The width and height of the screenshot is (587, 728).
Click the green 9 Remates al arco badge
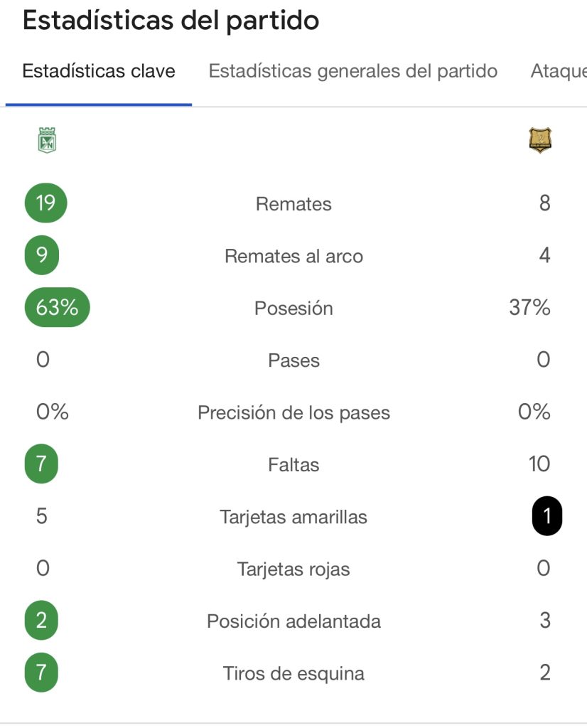pyautogui.click(x=42, y=255)
